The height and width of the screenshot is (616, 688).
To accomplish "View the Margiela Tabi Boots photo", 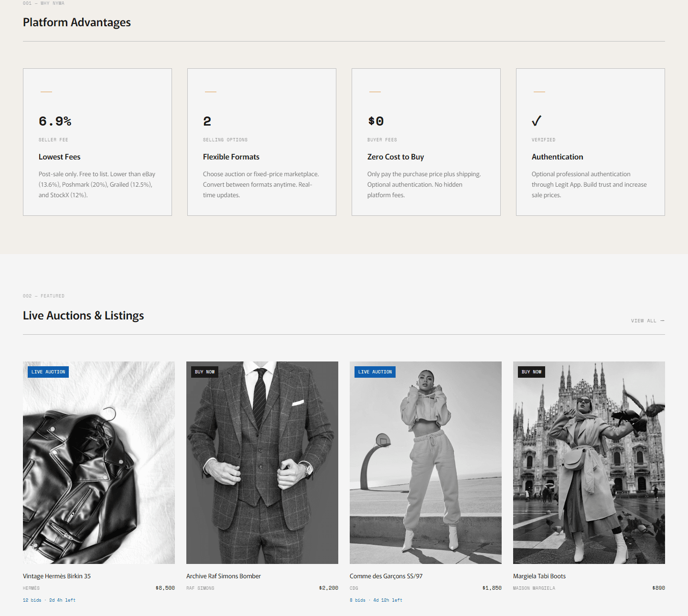I will click(x=589, y=463).
